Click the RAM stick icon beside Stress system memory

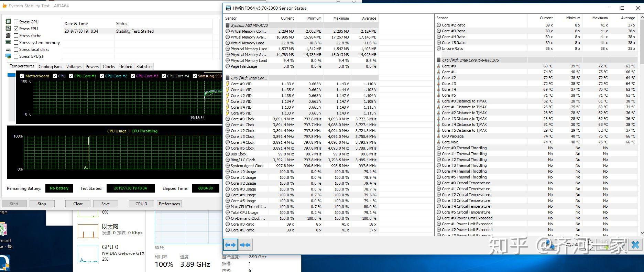[x=8, y=42]
